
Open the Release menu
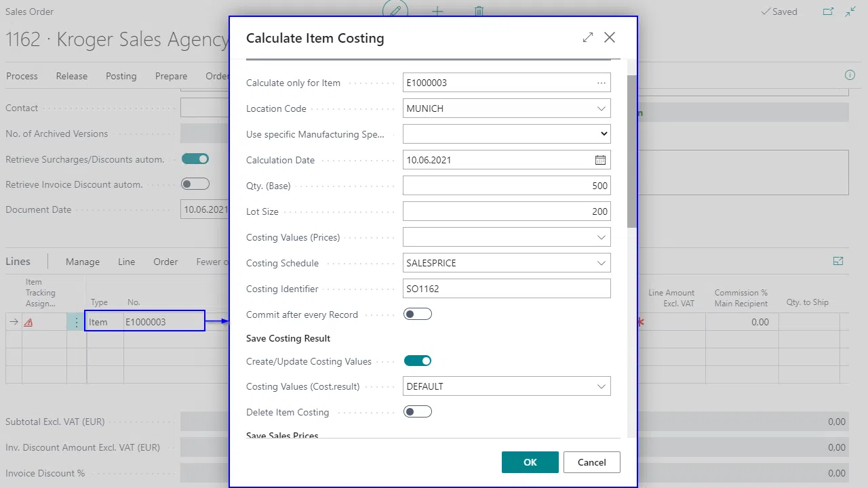[72, 76]
